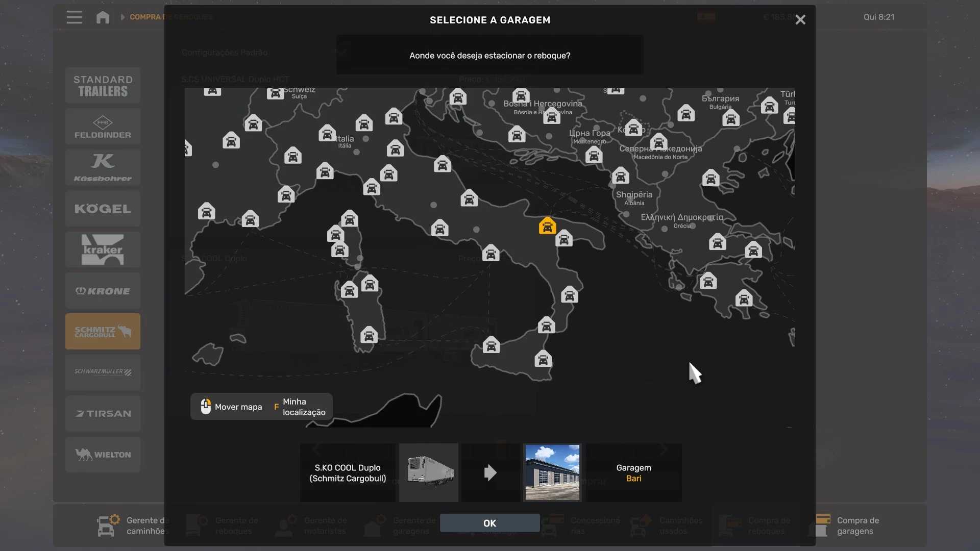The image size is (980, 551).
Task: Expand the breadcrumb arrow next to the home icon
Action: point(122,17)
